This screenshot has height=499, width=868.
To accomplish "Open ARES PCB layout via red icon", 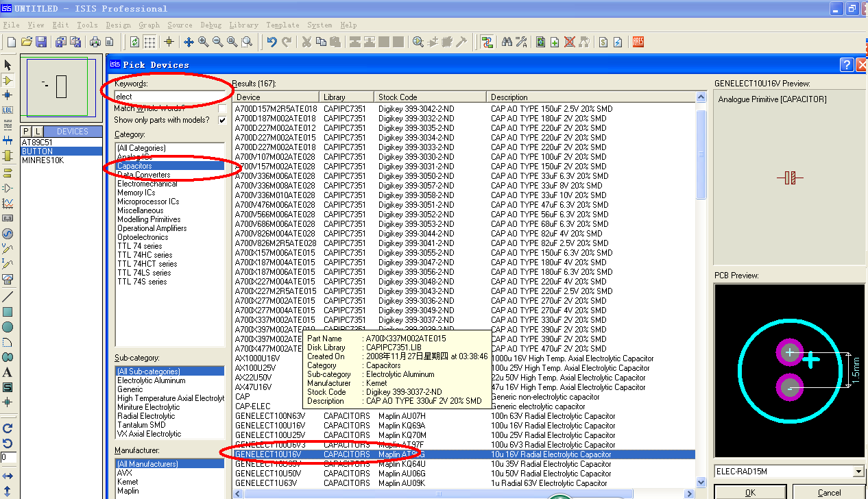I will coord(638,42).
